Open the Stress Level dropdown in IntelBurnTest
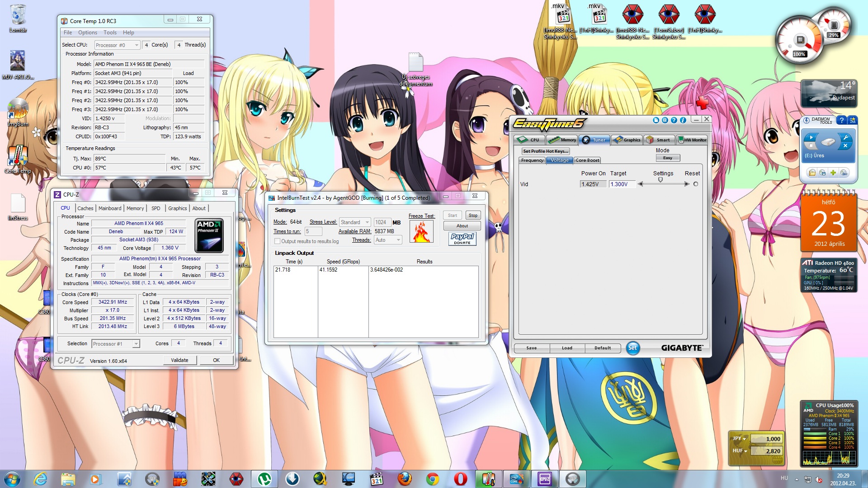868x488 pixels. click(x=355, y=222)
